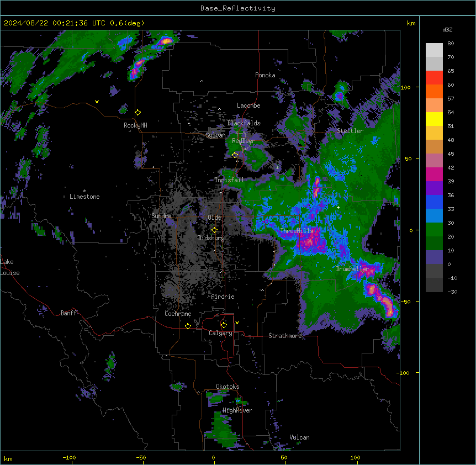Click the ThreeHills label in the storm
Screen dimensions: 476x465
[297, 231]
